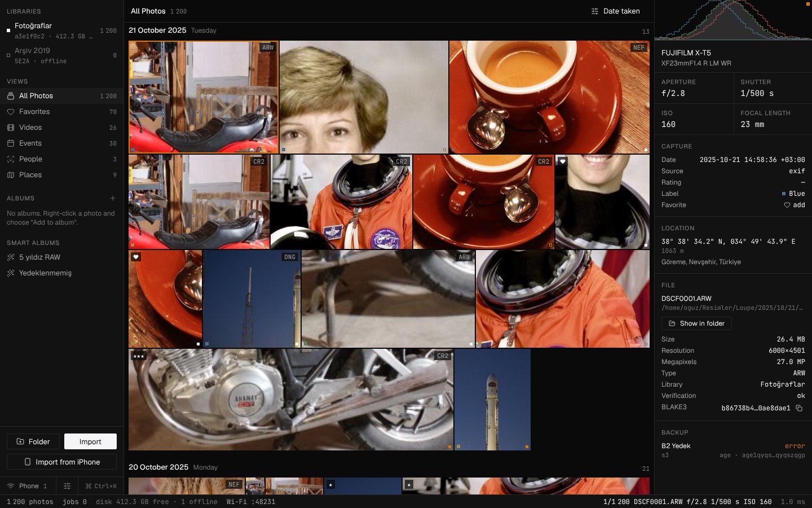
Task: Open the Yedeklenmemiş smart album
Action: (x=61, y=273)
